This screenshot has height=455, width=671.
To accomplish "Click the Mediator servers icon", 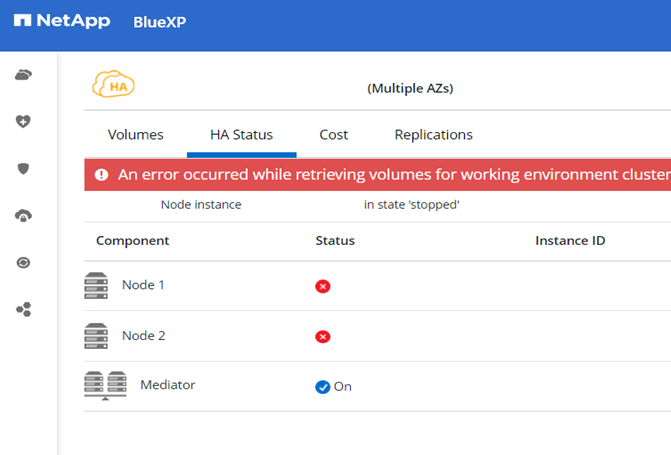I will (x=105, y=386).
